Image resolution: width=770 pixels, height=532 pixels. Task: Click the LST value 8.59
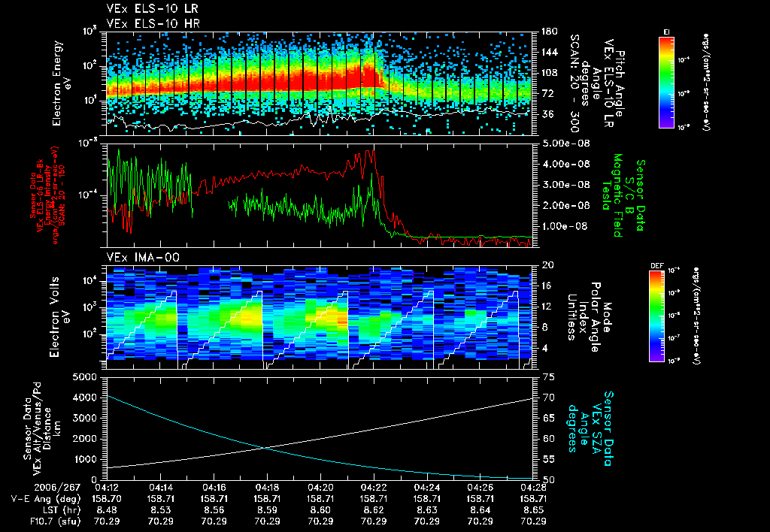click(x=267, y=510)
